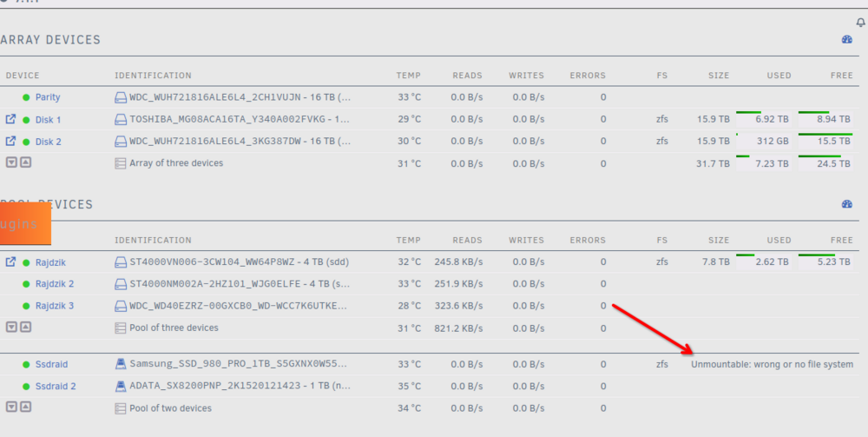
Task: Click Parity hard drive icon
Action: 121,97
